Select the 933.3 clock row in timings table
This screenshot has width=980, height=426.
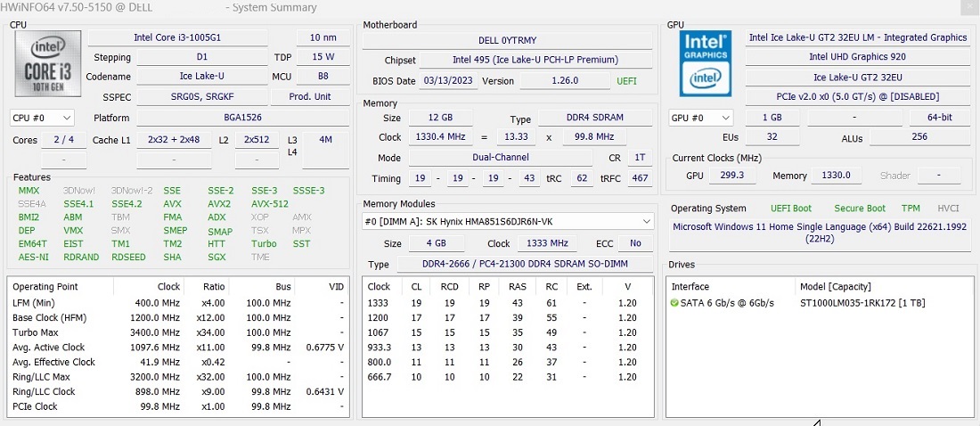pyautogui.click(x=508, y=348)
